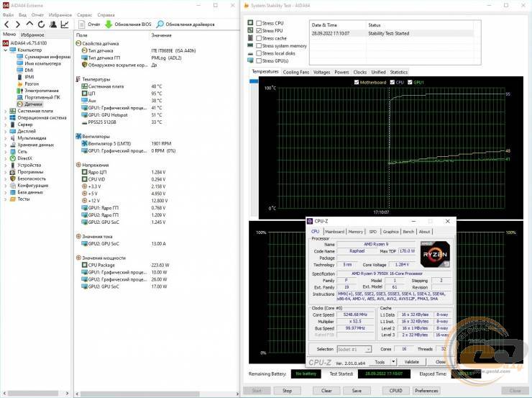Switch to Mainboard tab in CPU-Z
Screen dimensions: 532x398
click(334, 232)
